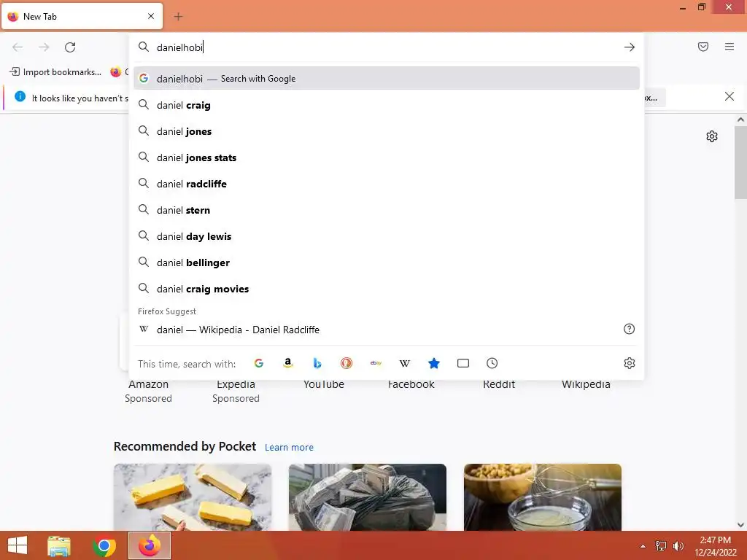
Task: Open the Reddit shortcut
Action: pos(499,384)
